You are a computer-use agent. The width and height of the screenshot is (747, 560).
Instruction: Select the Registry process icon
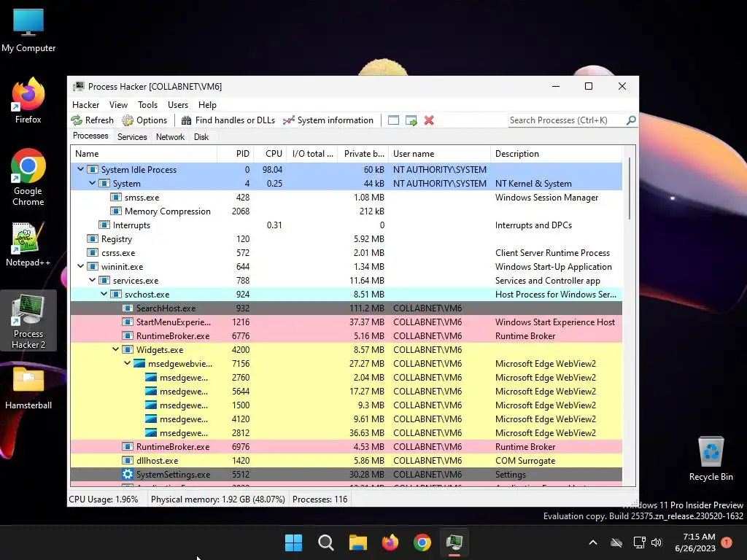(93, 238)
